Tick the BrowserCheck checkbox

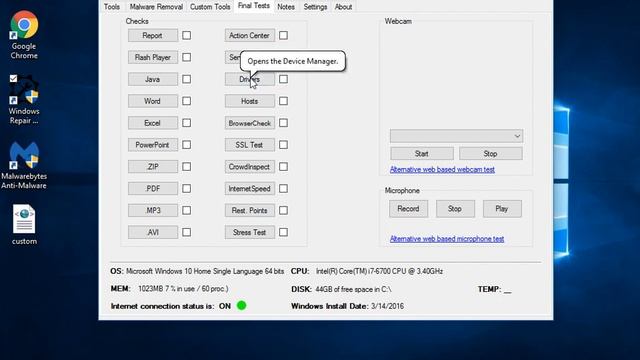click(x=283, y=123)
